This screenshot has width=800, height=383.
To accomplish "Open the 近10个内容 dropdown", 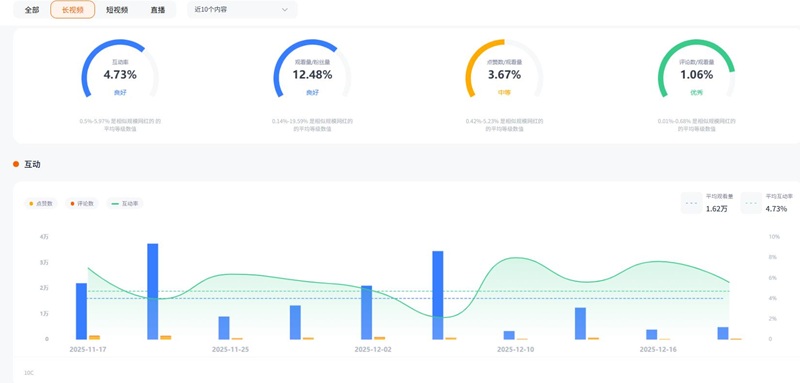I will (x=242, y=10).
